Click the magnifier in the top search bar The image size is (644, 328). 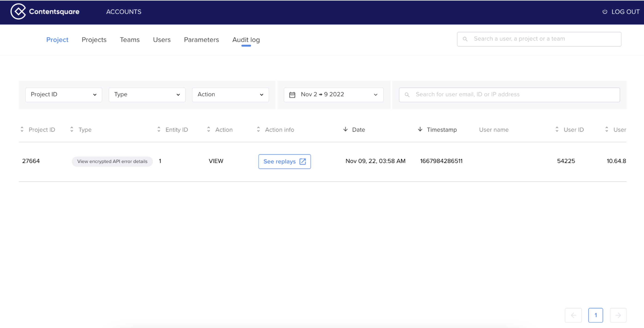[465, 39]
